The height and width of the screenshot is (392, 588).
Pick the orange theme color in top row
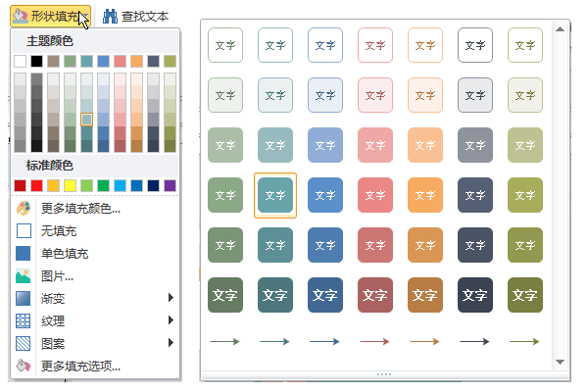[x=136, y=61]
